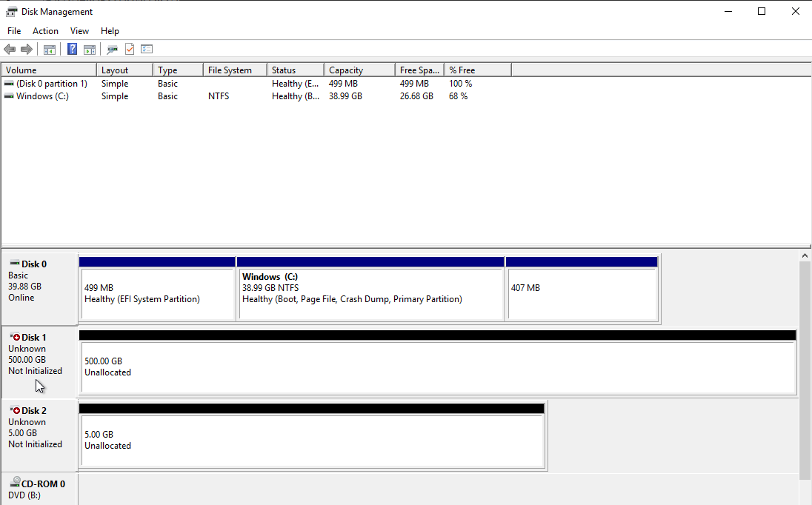Click the page-with-checkmark toolbar icon

pos(130,49)
